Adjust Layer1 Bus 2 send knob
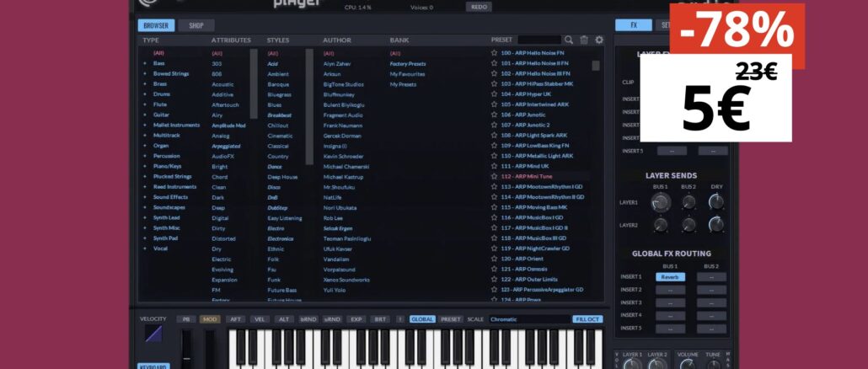 pos(689,202)
